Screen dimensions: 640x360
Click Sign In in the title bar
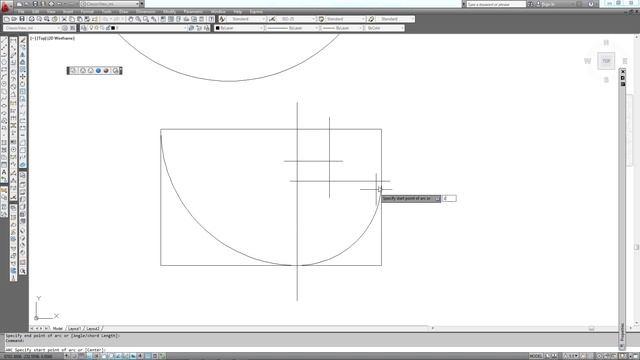[547, 4]
